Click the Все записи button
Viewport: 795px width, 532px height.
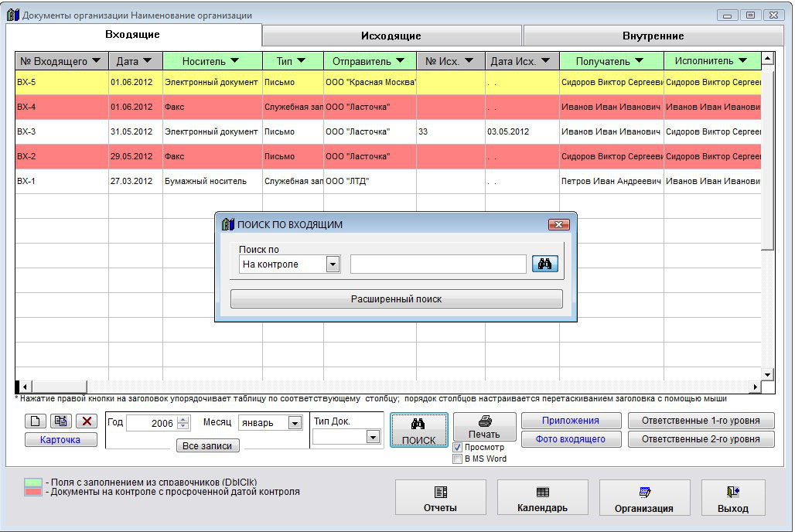[x=208, y=445]
